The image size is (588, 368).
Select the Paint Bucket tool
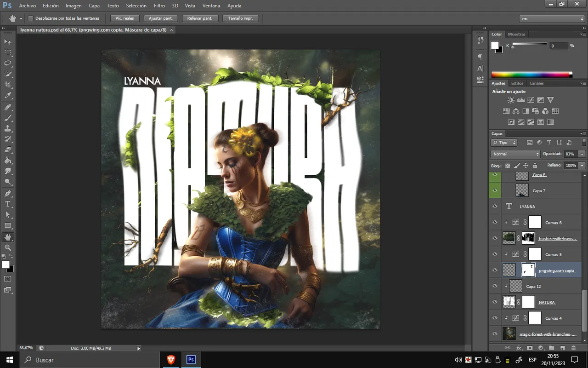coord(8,161)
